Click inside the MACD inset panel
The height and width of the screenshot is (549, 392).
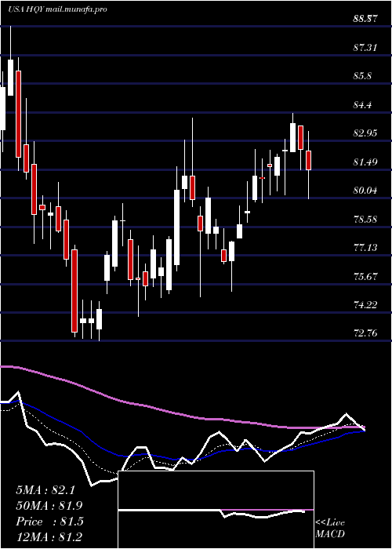coord(216,510)
